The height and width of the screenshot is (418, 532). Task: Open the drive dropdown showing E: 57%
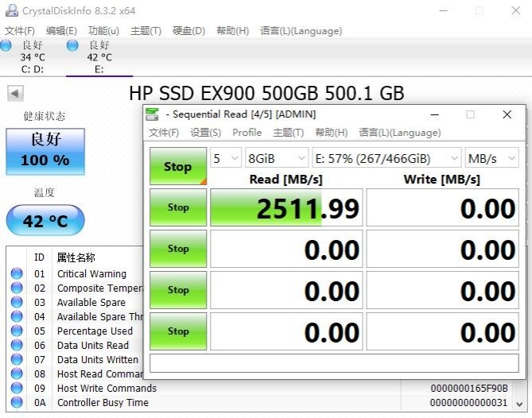click(386, 158)
